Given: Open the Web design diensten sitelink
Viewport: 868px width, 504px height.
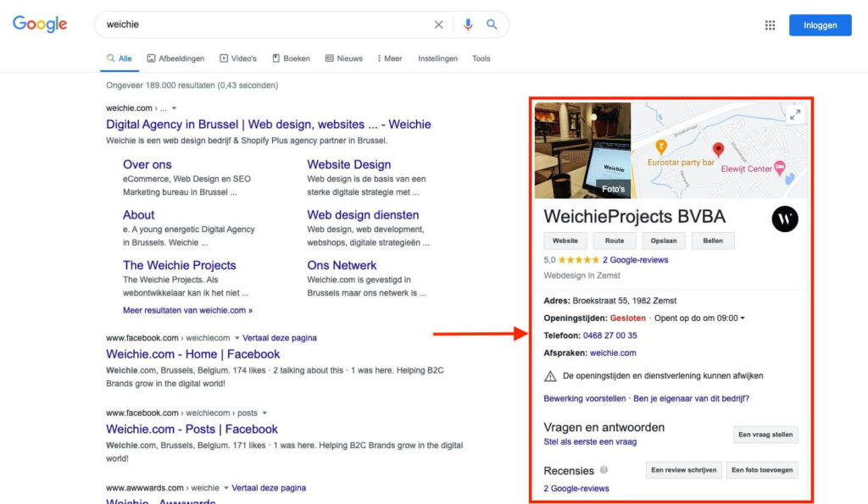Looking at the screenshot, I should point(363,214).
